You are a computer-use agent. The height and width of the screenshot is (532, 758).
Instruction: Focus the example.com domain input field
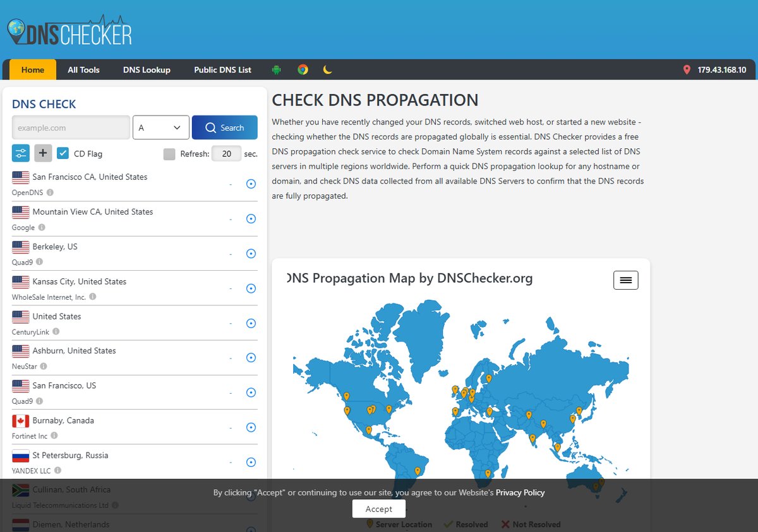click(71, 127)
